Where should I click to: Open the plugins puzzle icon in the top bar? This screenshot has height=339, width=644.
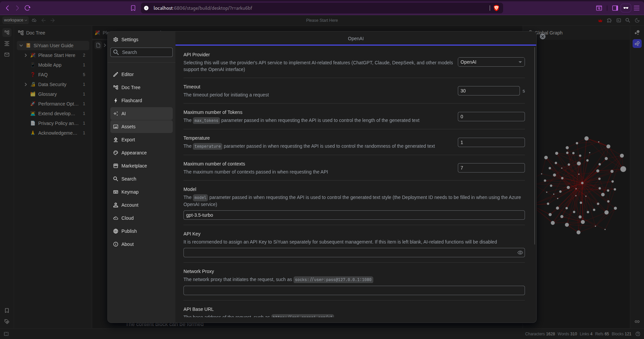pyautogui.click(x=609, y=20)
